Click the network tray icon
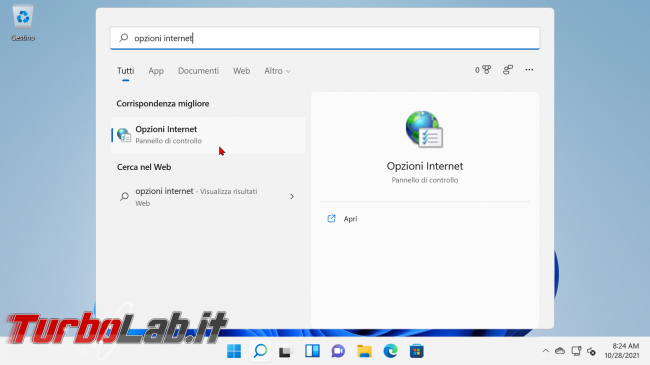This screenshot has height=365, width=650. coord(576,351)
